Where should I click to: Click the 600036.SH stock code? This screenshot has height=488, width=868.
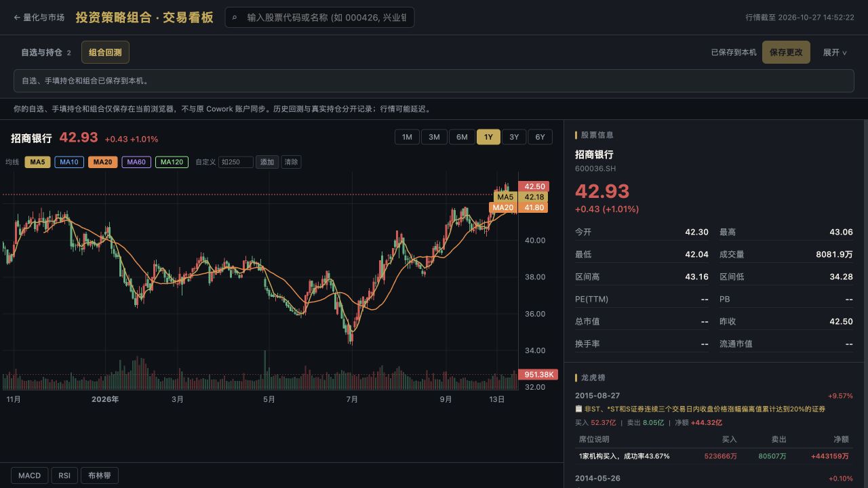coord(595,169)
